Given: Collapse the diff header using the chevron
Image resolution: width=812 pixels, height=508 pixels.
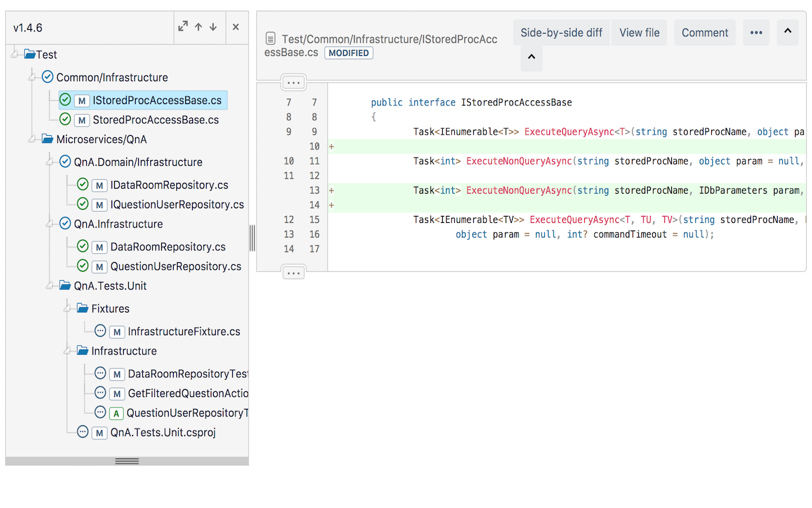Looking at the screenshot, I should pos(788,32).
